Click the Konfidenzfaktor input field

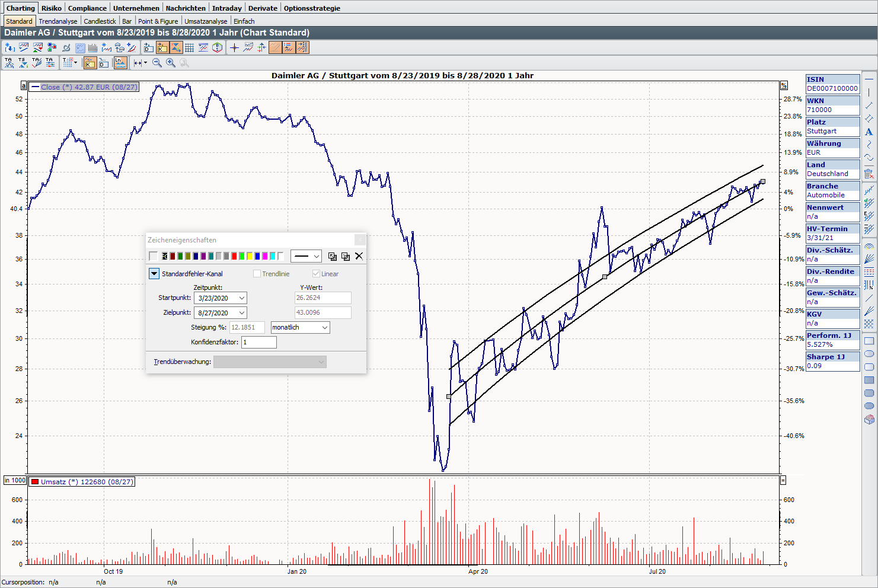tap(258, 342)
